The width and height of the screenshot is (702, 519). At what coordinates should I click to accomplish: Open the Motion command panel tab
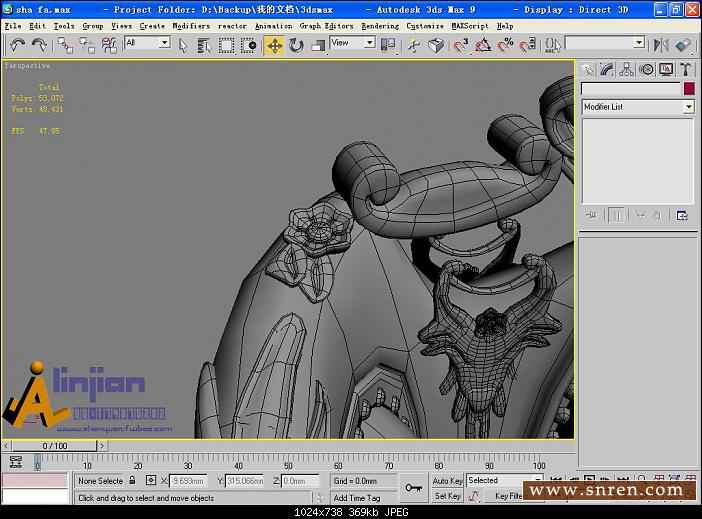point(647,69)
